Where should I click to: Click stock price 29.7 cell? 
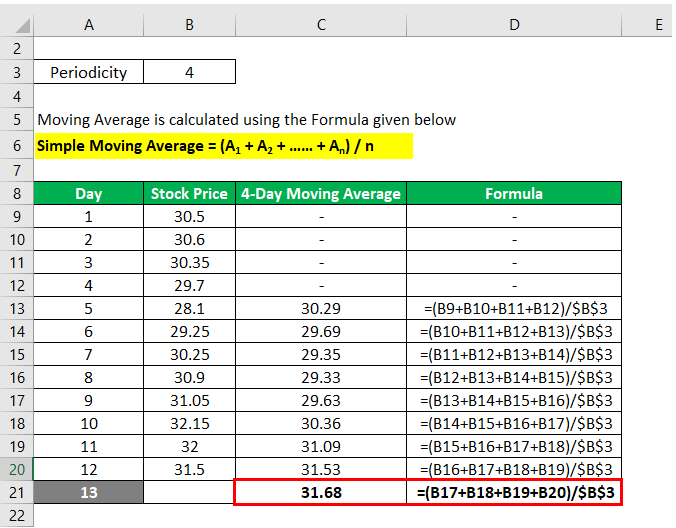[x=189, y=285]
